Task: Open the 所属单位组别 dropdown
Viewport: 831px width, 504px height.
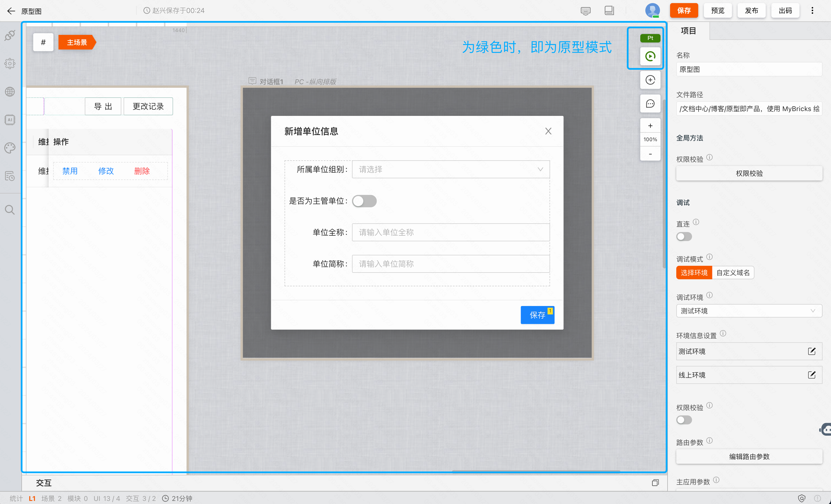Action: pos(451,169)
